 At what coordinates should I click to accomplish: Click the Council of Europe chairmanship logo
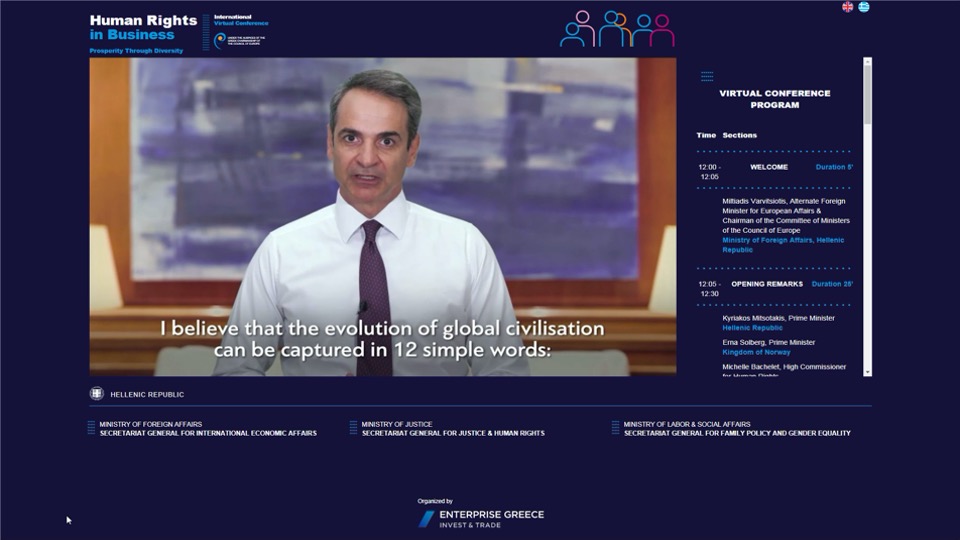pos(220,40)
